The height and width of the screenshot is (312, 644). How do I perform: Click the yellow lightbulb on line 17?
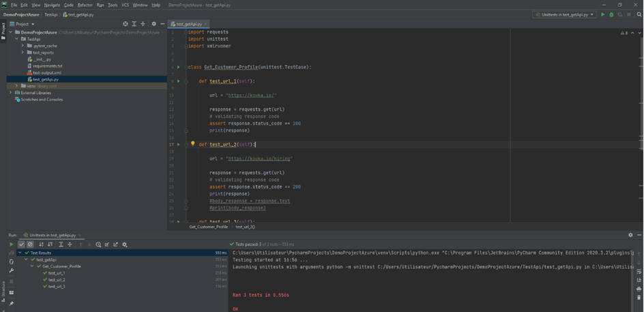pyautogui.click(x=192, y=144)
